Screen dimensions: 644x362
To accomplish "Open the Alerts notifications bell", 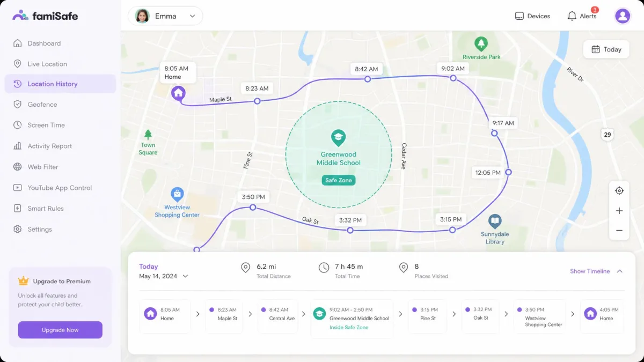I will [x=582, y=16].
